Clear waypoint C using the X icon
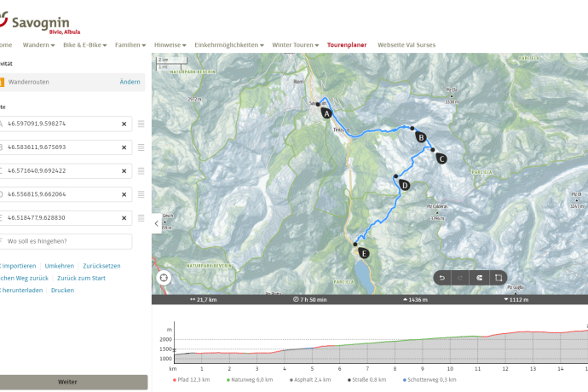 coord(124,170)
